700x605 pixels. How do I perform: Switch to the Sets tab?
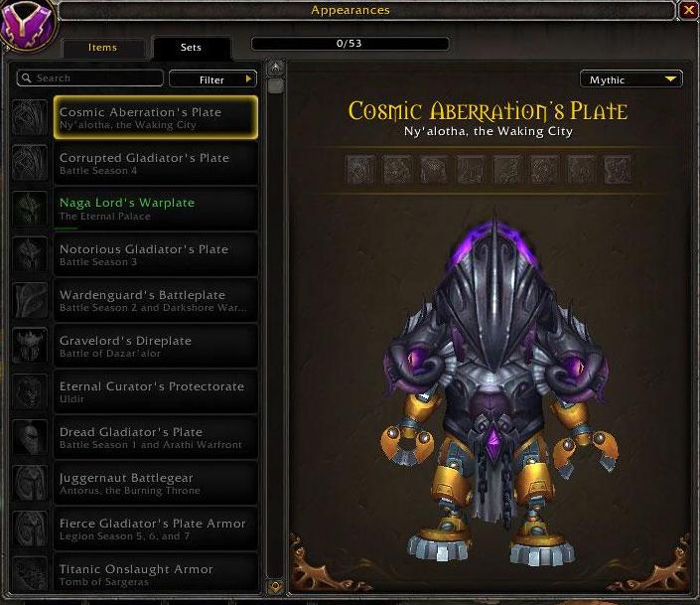click(192, 48)
